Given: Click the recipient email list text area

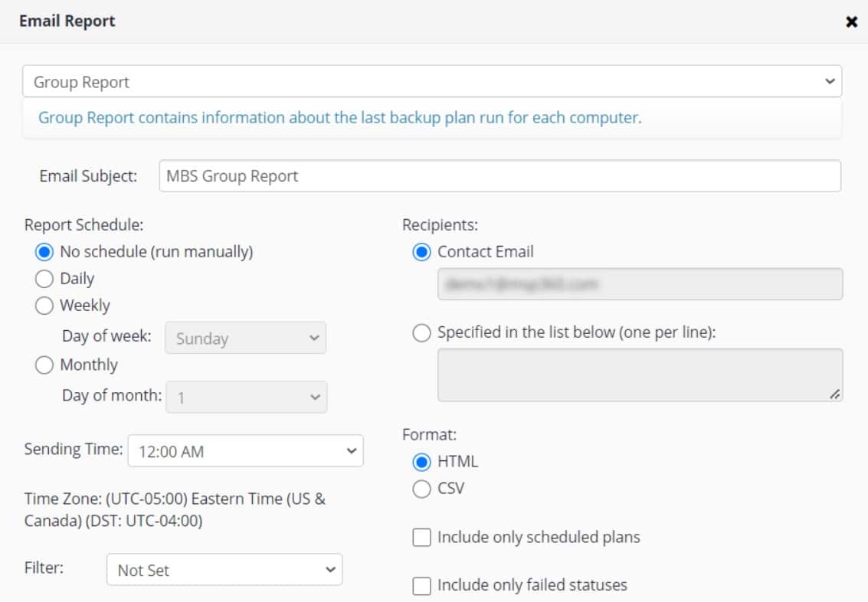Looking at the screenshot, I should pyautogui.click(x=640, y=375).
